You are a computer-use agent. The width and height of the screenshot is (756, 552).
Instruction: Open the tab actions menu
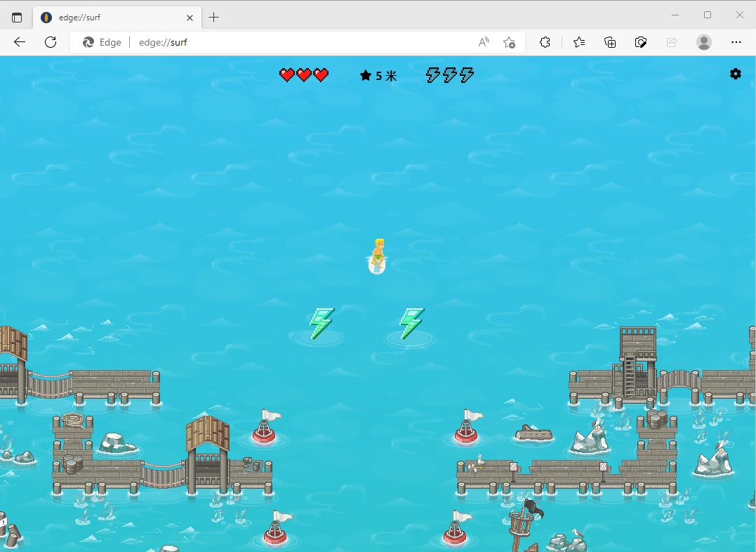17,18
